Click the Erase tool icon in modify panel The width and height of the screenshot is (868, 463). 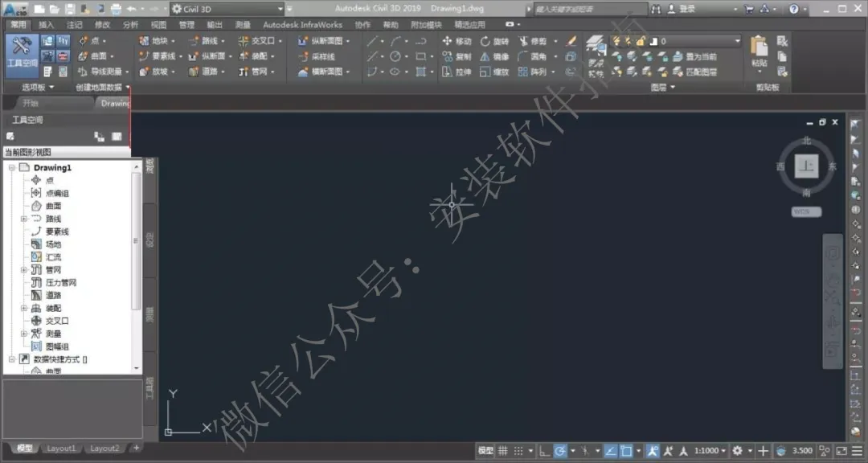tap(572, 41)
